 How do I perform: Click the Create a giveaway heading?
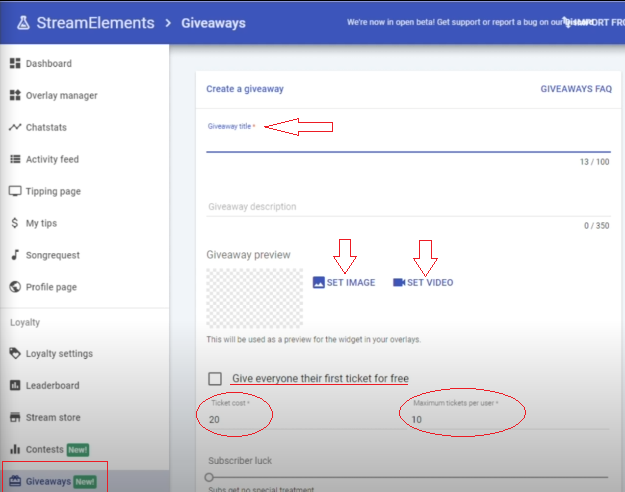click(245, 89)
